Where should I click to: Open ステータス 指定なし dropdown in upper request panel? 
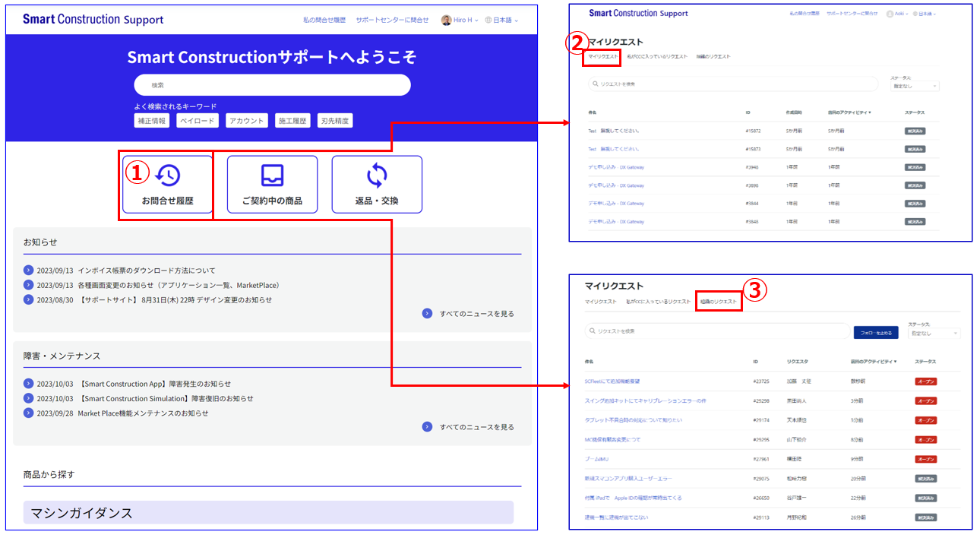915,86
